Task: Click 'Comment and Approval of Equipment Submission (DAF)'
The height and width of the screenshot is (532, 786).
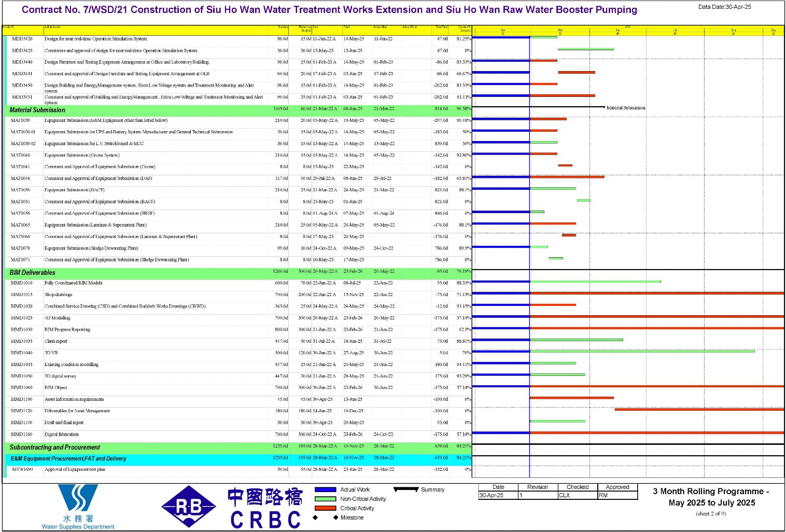Action: tap(99, 178)
